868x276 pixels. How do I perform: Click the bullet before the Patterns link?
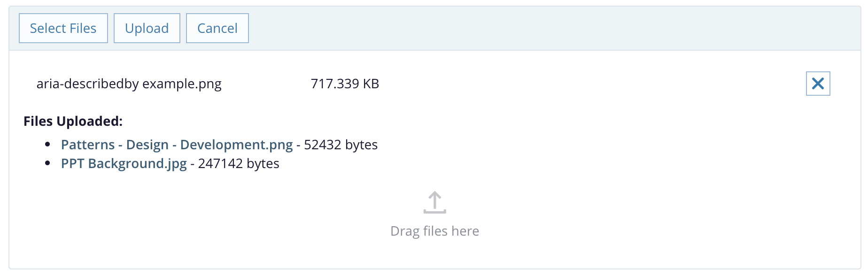coord(47,145)
